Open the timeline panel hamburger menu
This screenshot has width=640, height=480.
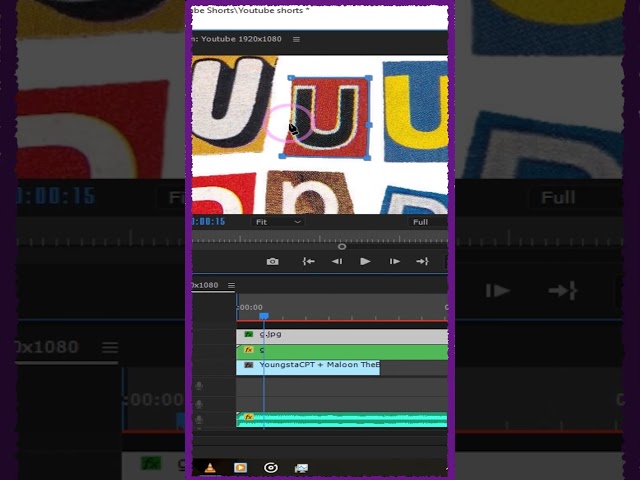[x=231, y=285]
